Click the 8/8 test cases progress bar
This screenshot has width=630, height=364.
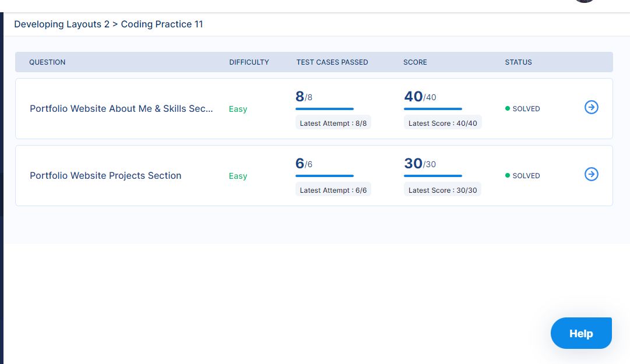click(325, 109)
